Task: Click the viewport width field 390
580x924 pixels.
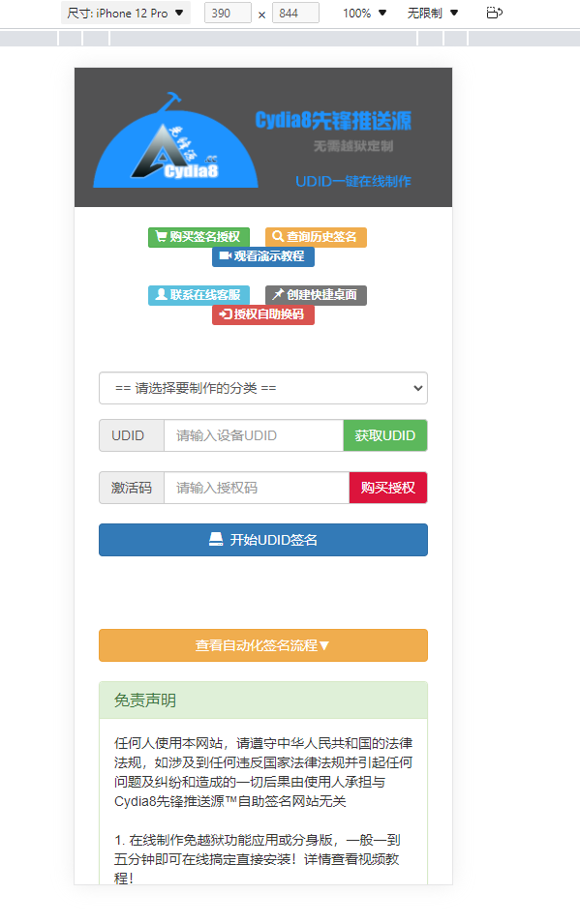Action: 228,13
